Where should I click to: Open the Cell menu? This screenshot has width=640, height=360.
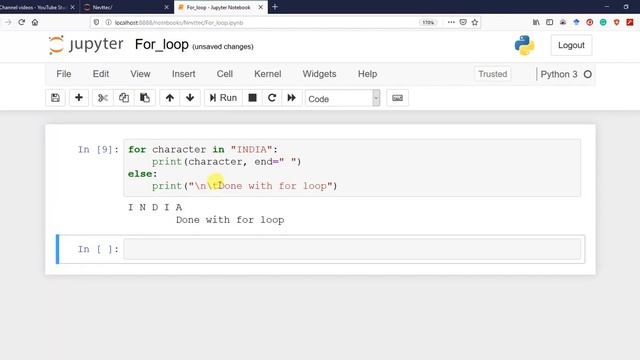pyautogui.click(x=225, y=74)
